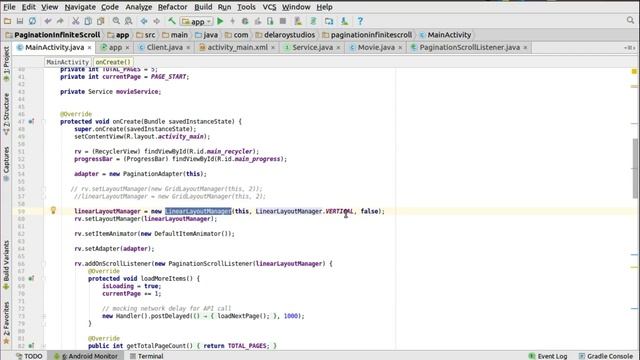
Task: Click PaginationInfiniteScroll in the breadcrumb bar
Action: tap(53, 35)
